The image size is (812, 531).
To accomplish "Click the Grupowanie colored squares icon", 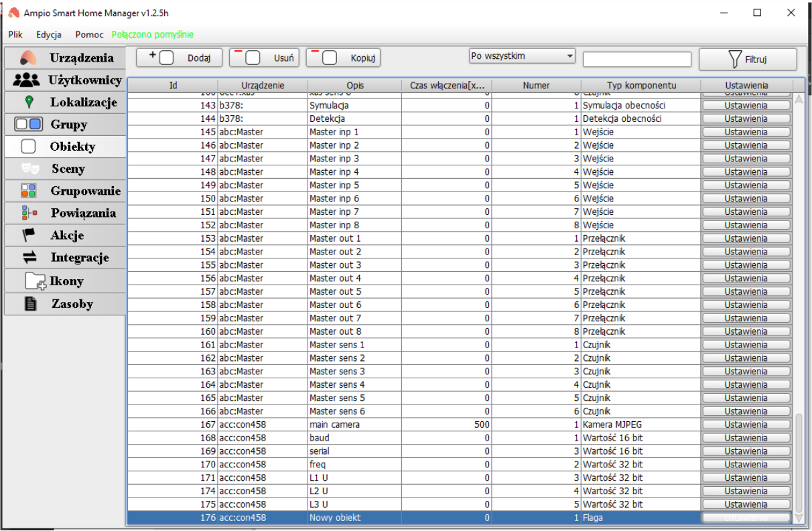I will pyautogui.click(x=29, y=191).
